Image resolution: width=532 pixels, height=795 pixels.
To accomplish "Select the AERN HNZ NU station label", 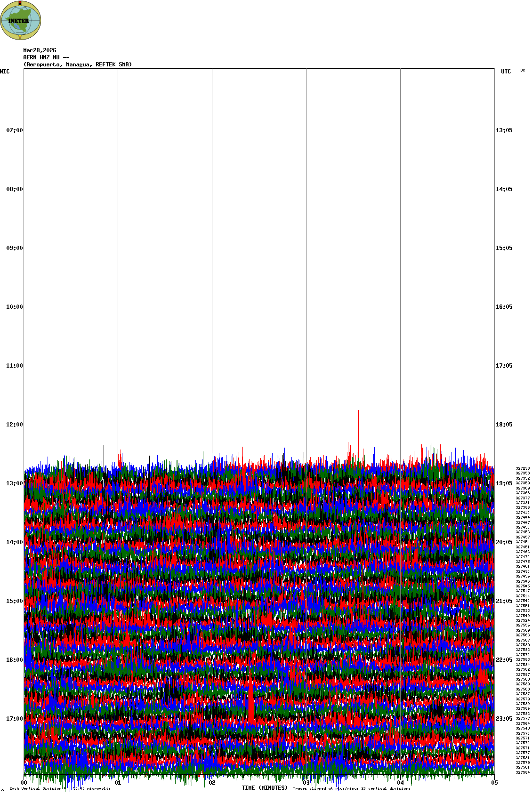I will pos(46,57).
